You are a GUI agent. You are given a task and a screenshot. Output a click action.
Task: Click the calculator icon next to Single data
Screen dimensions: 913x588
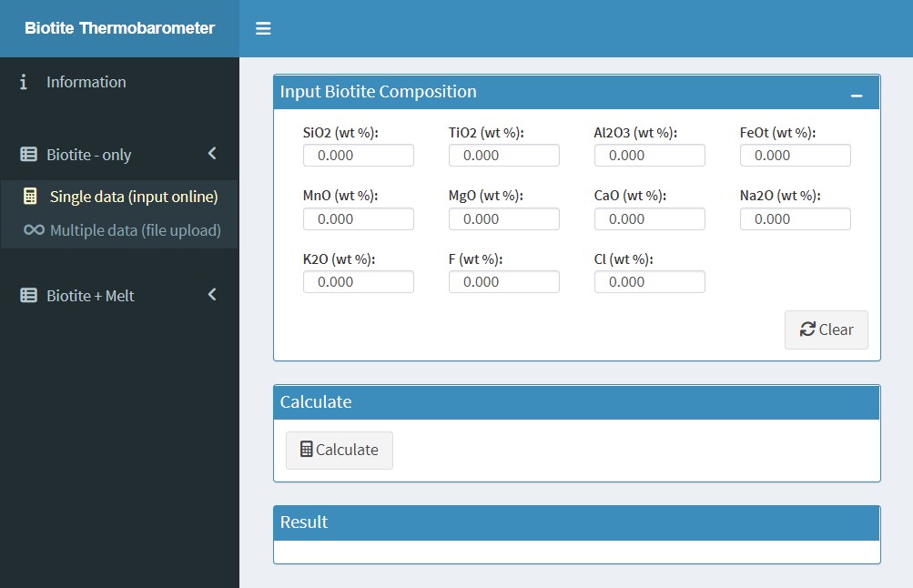31,197
